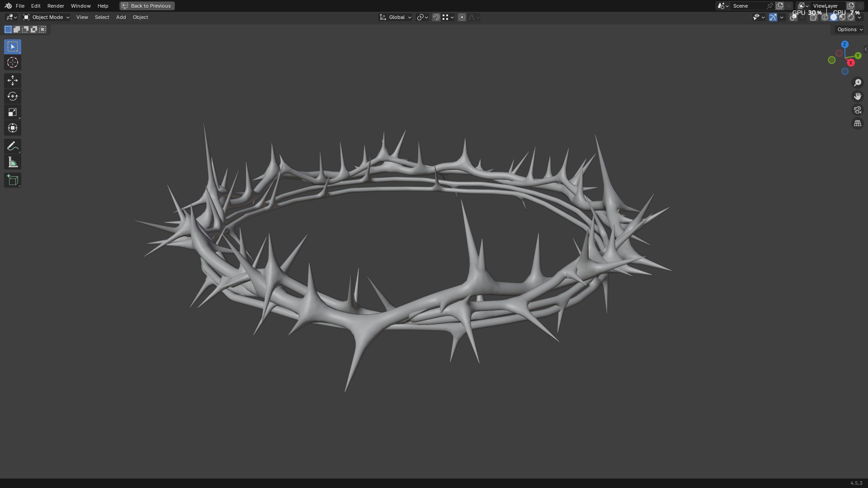The height and width of the screenshot is (488, 868).
Task: Open the editor type dropdown
Action: [x=11, y=17]
